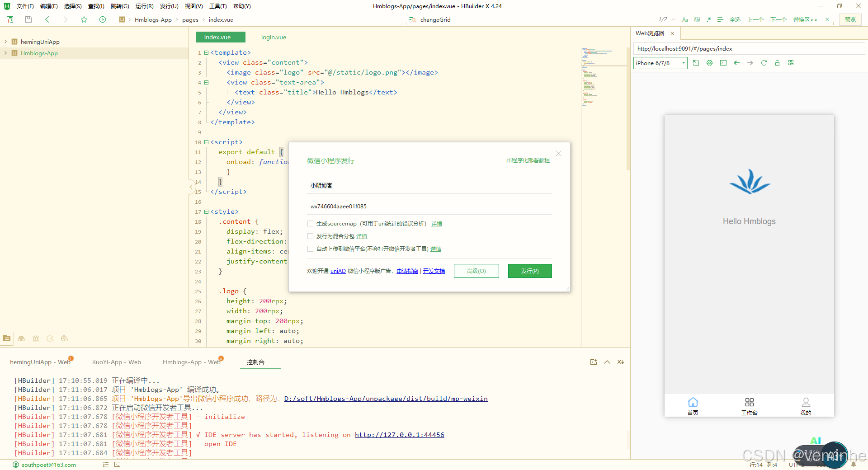
Task: Open the 文件(F) menu
Action: [x=25, y=6]
